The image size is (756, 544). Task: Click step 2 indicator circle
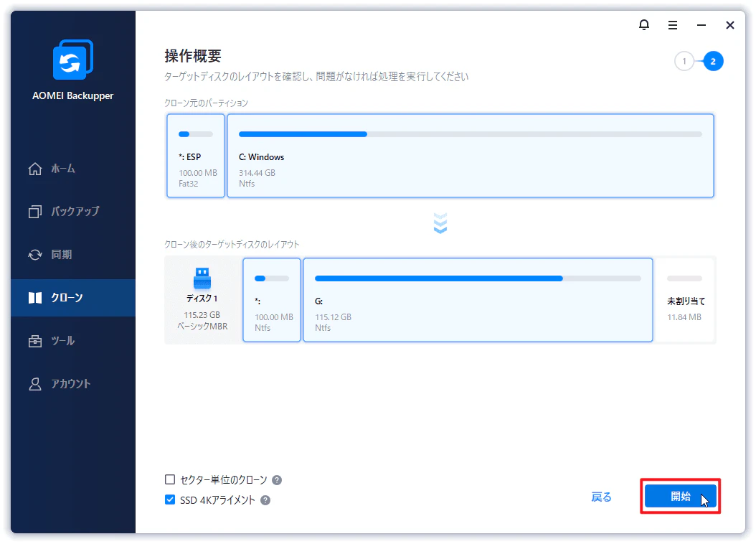tap(713, 61)
